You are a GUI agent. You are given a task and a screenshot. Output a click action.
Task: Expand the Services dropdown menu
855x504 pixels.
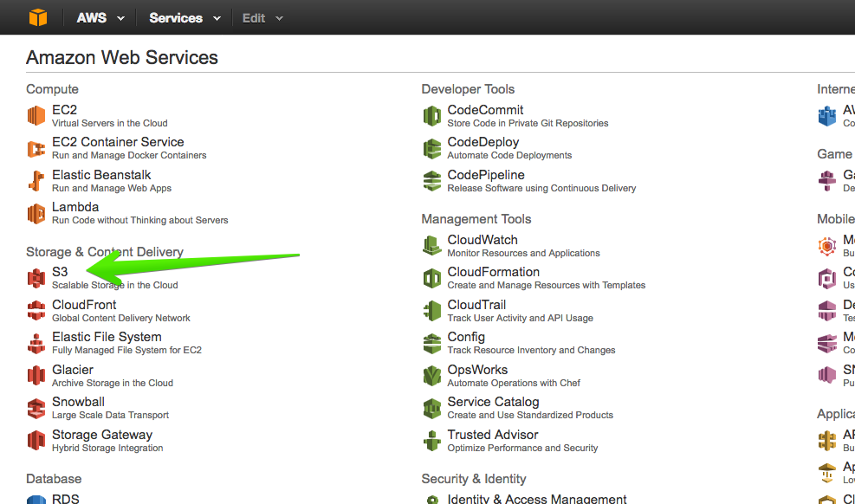click(x=185, y=18)
